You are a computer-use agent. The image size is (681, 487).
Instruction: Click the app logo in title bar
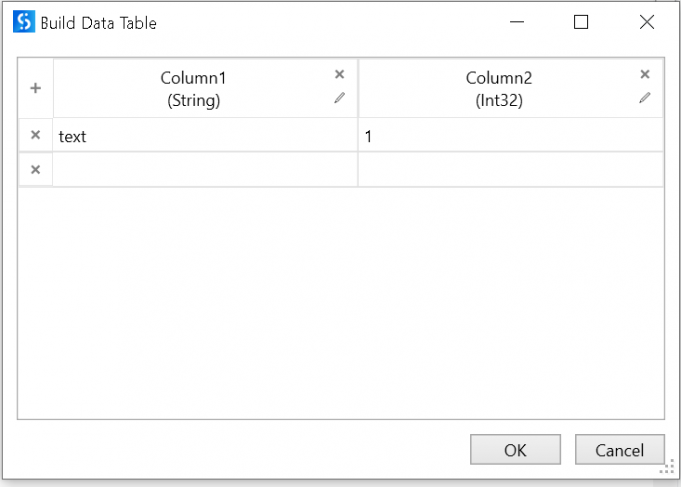[23, 22]
